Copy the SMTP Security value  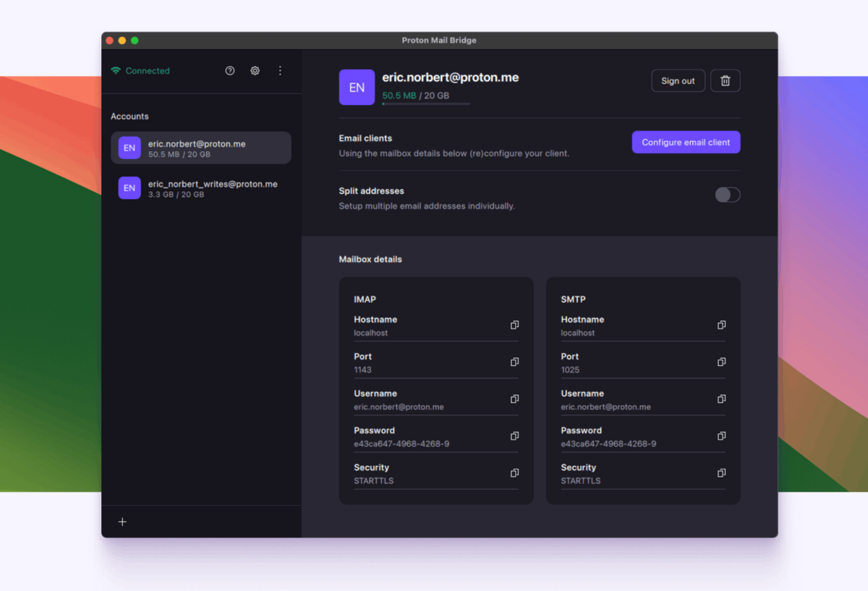(x=721, y=473)
